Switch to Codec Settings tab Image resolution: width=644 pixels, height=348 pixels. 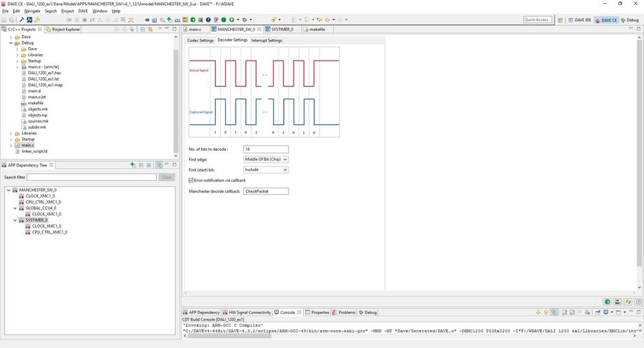pos(200,40)
